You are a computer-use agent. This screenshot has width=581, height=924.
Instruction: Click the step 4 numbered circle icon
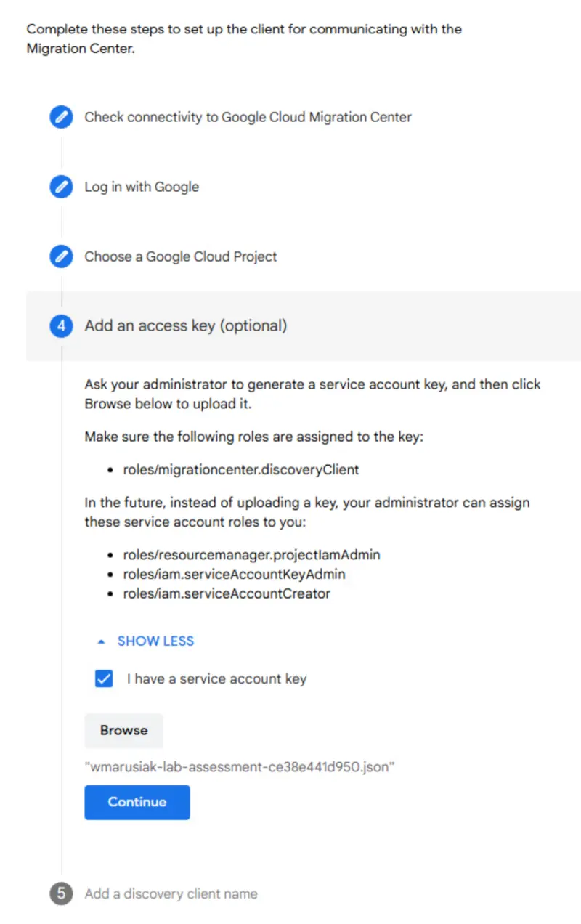61,325
